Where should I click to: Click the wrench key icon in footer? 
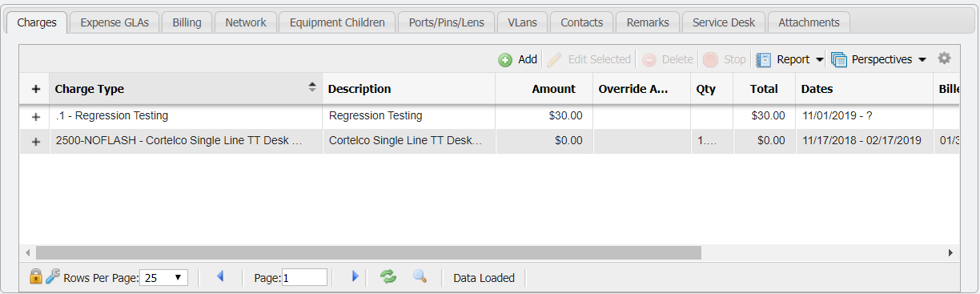tap(53, 276)
